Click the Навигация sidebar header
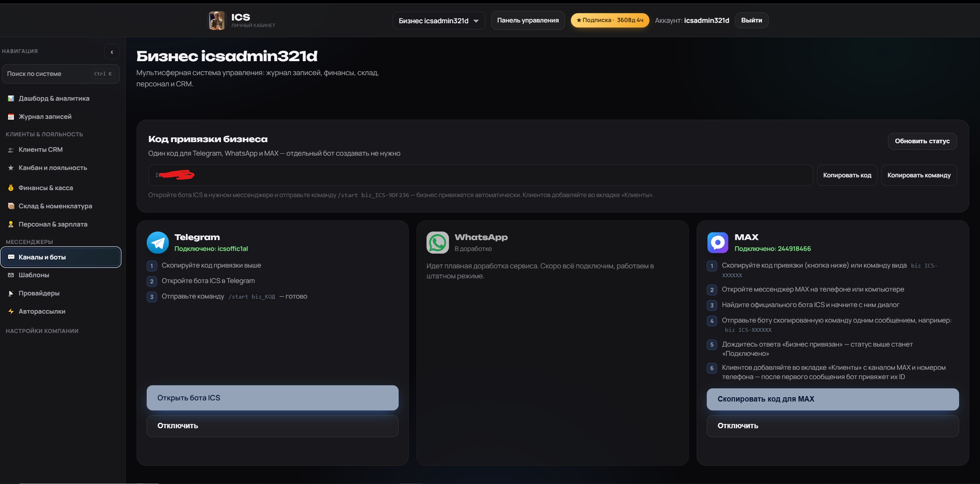The height and width of the screenshot is (484, 980). (x=20, y=51)
